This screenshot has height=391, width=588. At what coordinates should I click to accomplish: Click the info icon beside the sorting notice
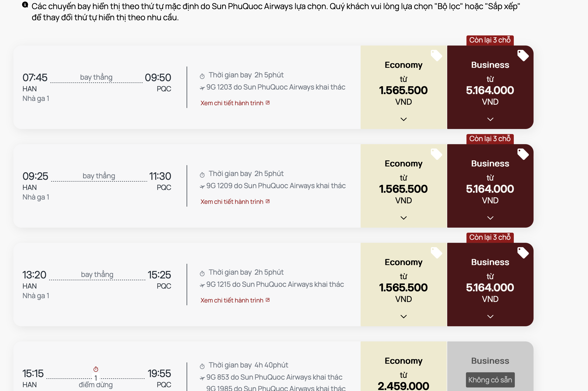[x=25, y=5]
